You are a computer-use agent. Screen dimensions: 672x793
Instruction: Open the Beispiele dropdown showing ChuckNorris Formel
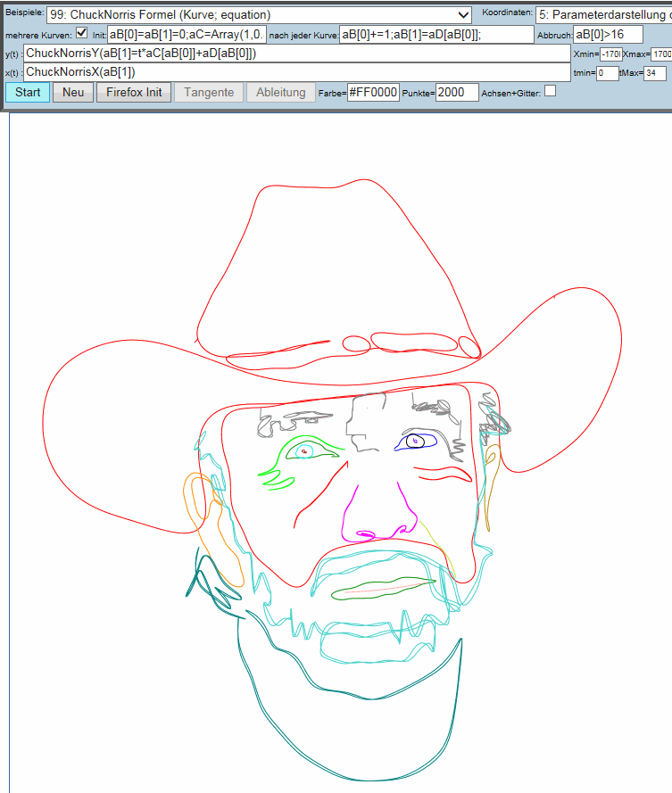(x=259, y=14)
